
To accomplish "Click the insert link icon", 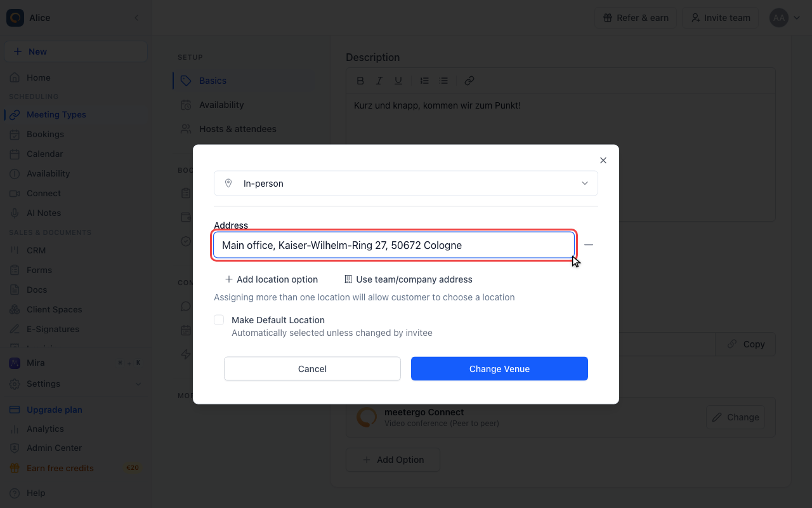I will point(469,81).
